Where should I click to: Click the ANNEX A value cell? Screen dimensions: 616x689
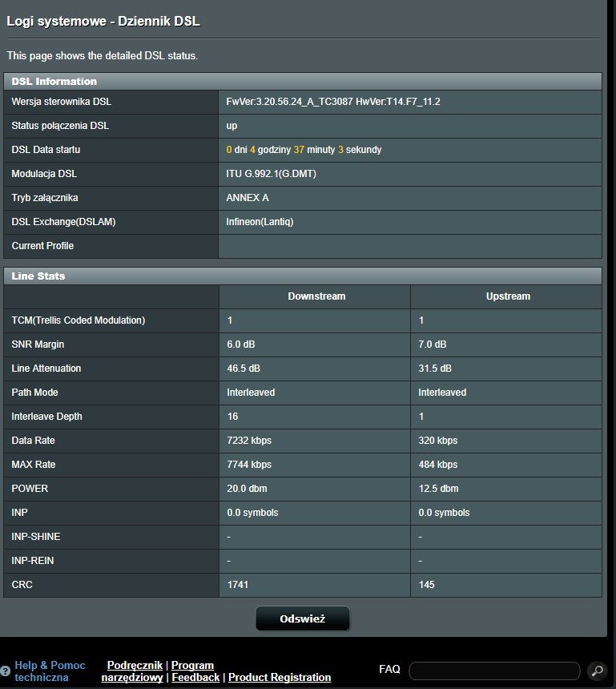[248, 198]
